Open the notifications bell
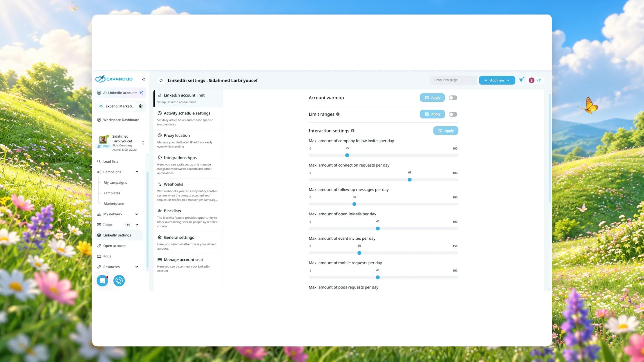 521,80
